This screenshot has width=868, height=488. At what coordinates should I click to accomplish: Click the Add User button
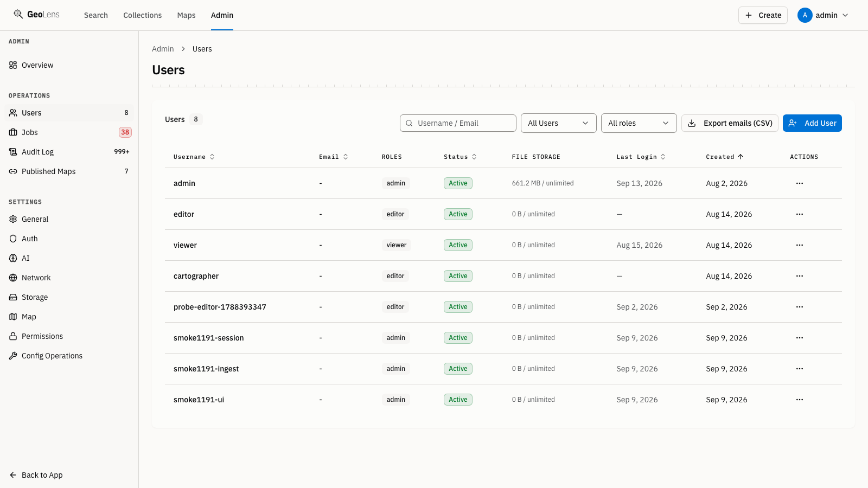[812, 123]
